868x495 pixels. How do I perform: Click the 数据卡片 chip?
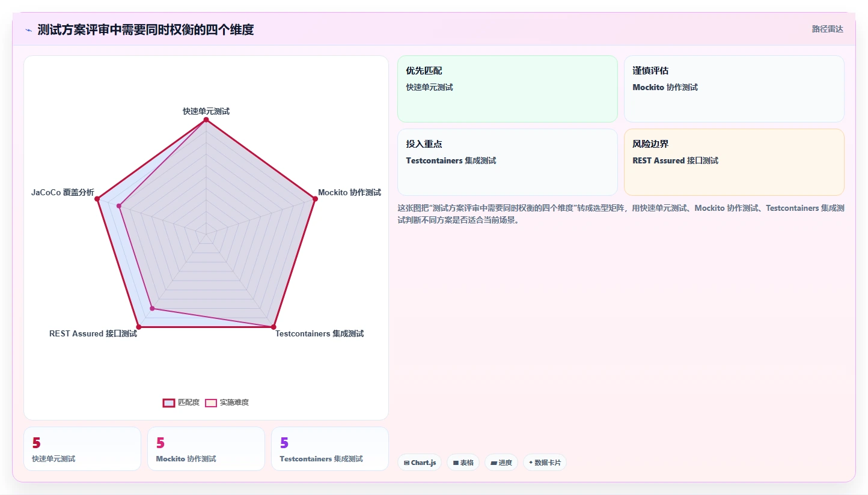point(545,463)
